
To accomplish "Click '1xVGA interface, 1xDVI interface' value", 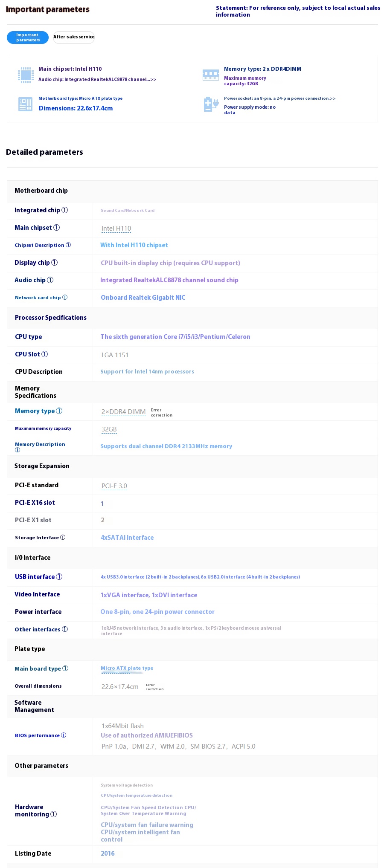I will tap(149, 595).
